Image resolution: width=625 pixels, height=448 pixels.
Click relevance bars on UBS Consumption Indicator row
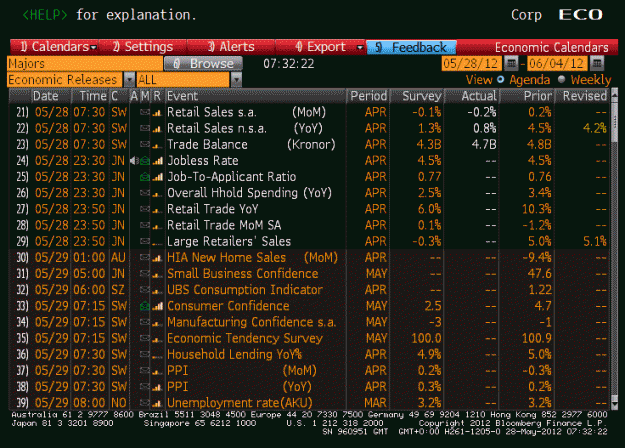[157, 291]
